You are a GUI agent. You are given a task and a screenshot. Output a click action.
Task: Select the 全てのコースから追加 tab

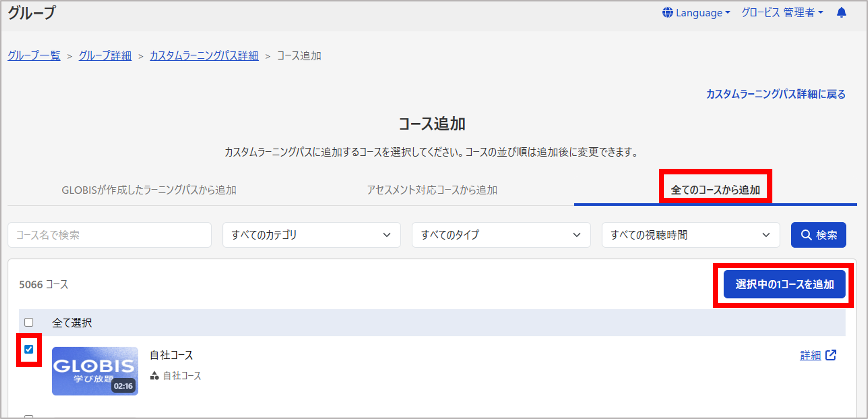click(715, 190)
